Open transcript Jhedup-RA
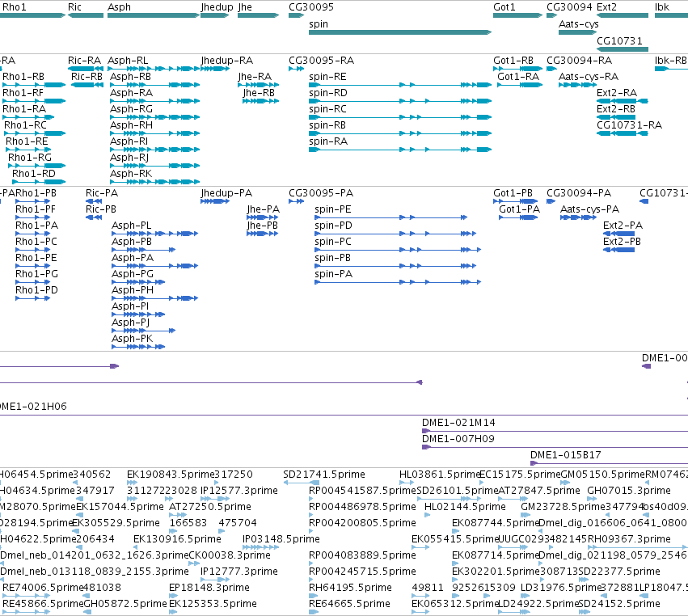Image resolution: width=688 pixels, height=616 pixels. tap(227, 61)
